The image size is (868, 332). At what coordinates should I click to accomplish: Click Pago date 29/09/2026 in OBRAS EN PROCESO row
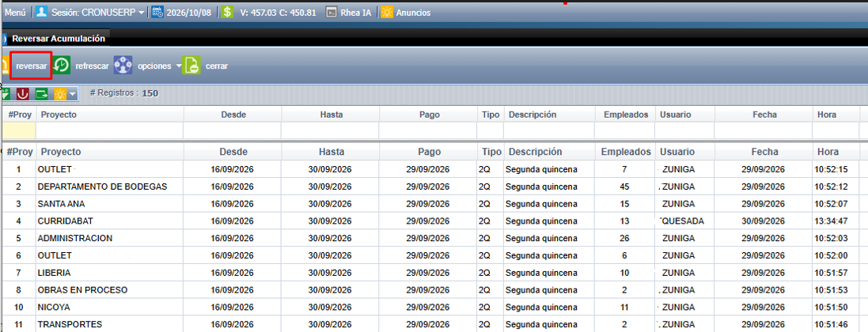[427, 290]
